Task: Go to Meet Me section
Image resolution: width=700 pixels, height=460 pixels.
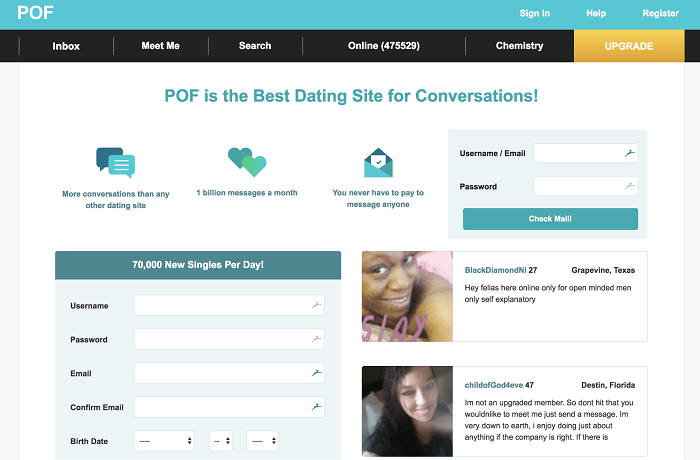Action: [x=161, y=46]
